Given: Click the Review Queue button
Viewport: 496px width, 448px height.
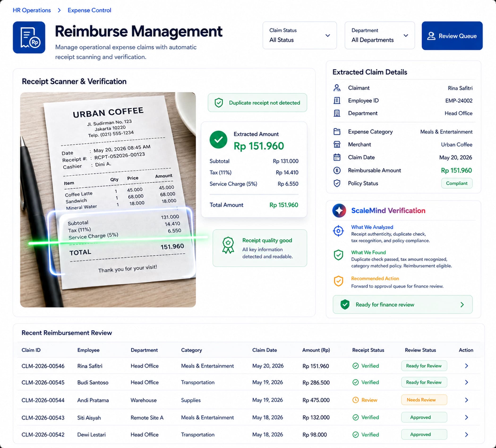Looking at the screenshot, I should click(x=452, y=36).
